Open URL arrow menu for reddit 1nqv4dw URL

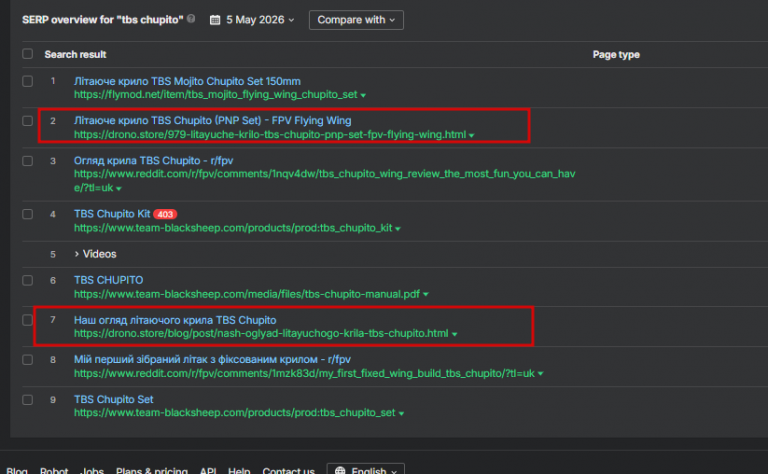[119, 189]
